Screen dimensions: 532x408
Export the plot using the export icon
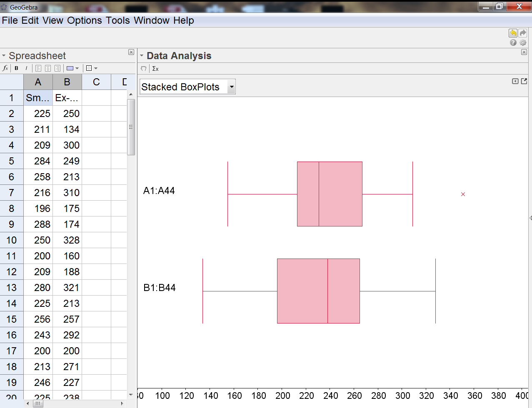(x=524, y=81)
